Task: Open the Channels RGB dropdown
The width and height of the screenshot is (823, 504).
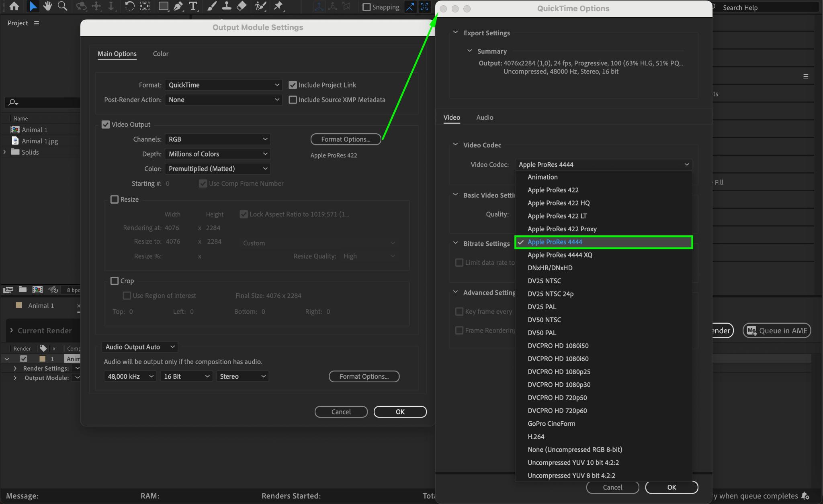Action: pyautogui.click(x=217, y=139)
